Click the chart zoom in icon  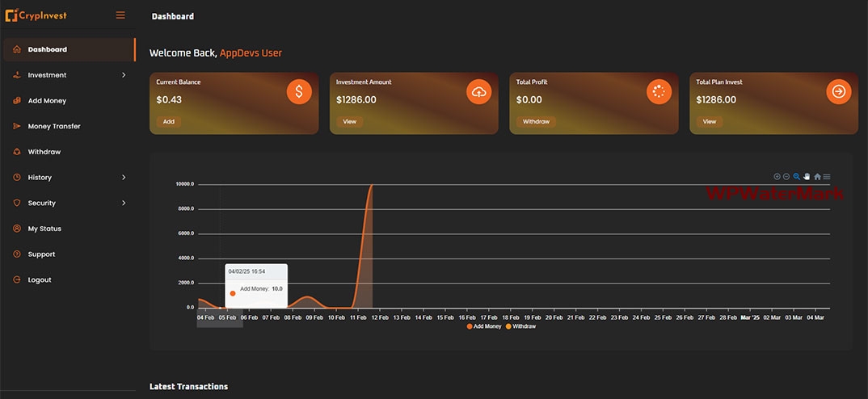[x=777, y=176]
